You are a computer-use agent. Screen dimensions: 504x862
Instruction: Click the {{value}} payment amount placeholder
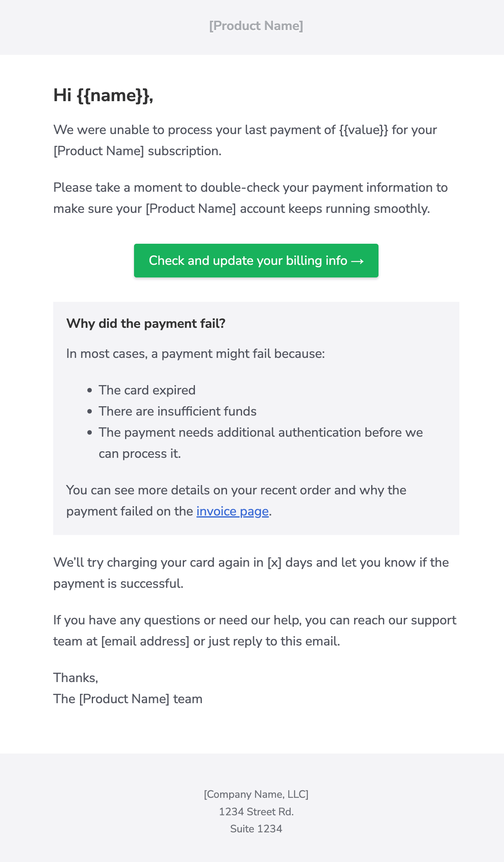click(363, 130)
